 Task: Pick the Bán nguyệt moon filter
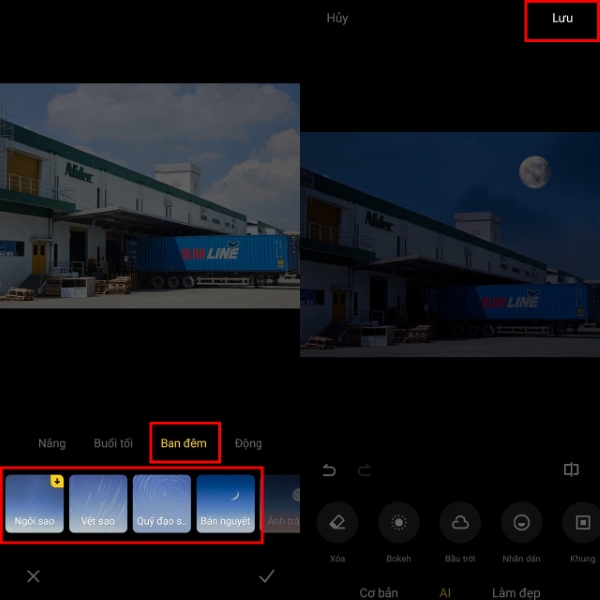coord(225,503)
